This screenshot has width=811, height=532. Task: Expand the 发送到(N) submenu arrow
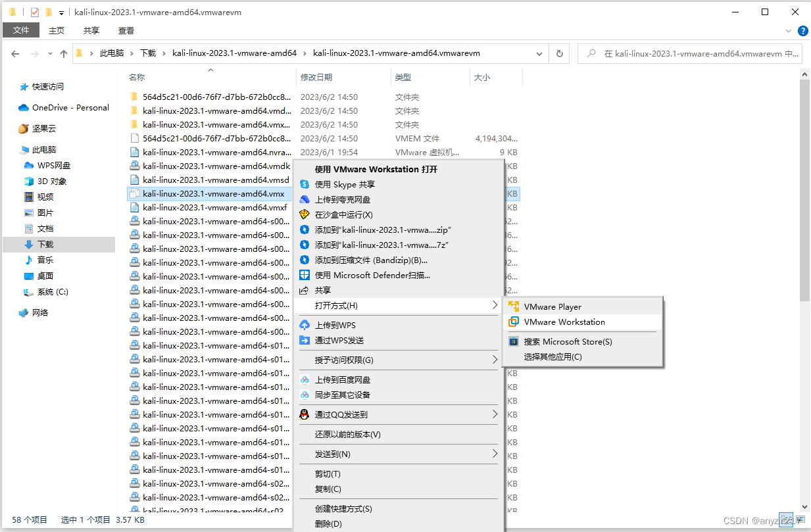(495, 454)
